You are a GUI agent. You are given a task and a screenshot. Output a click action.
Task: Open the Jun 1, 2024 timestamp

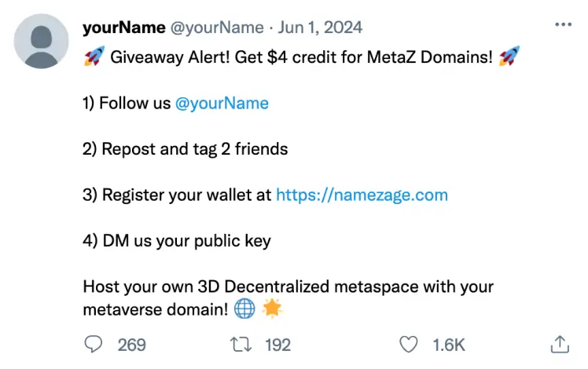point(322,27)
